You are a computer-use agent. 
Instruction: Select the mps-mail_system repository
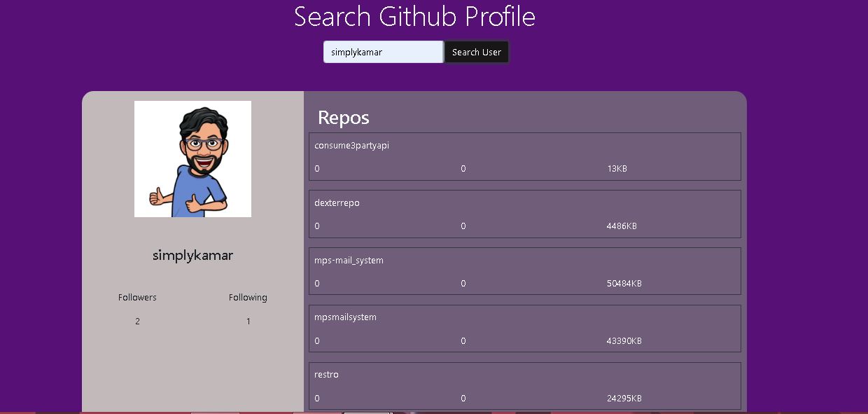pos(349,261)
